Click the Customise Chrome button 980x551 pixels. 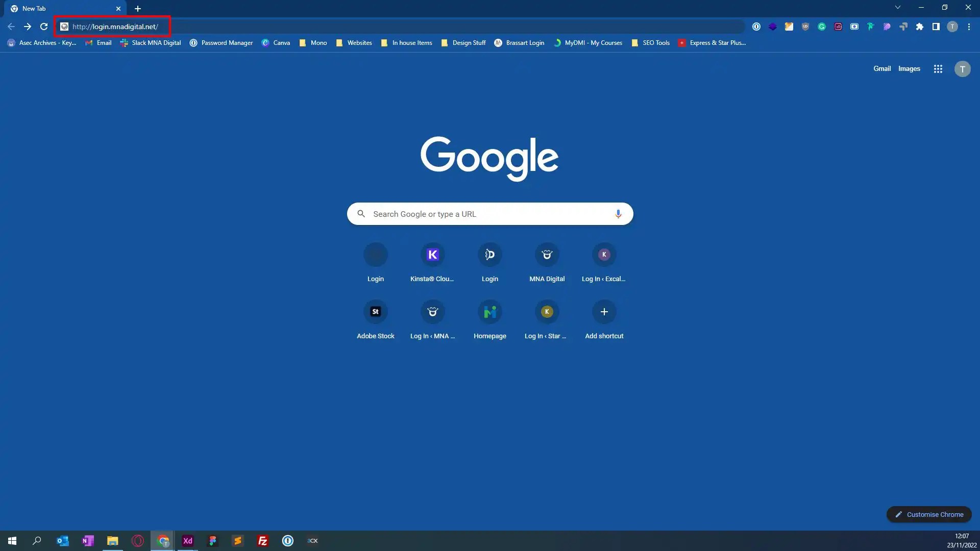(929, 514)
